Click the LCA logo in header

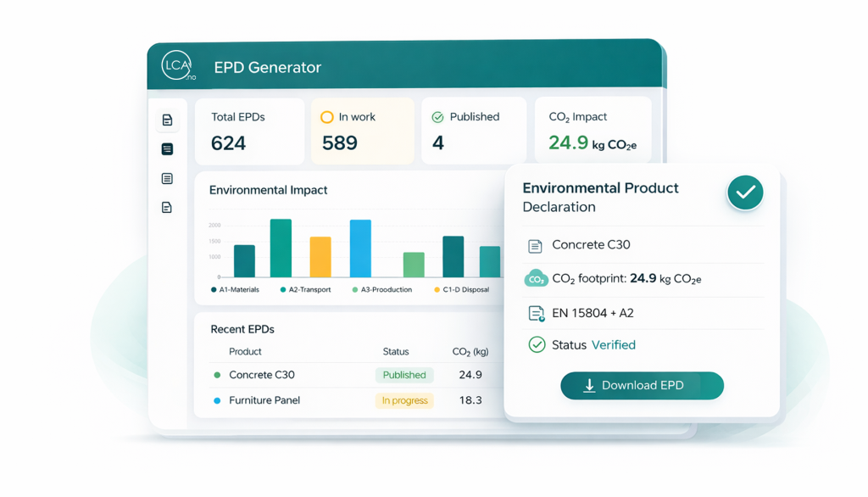click(178, 66)
